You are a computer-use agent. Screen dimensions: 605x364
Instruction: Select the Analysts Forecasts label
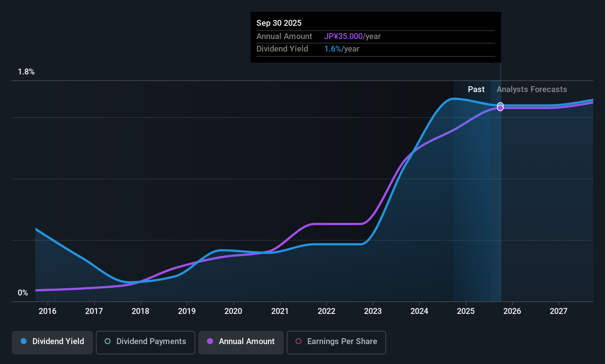532,90
